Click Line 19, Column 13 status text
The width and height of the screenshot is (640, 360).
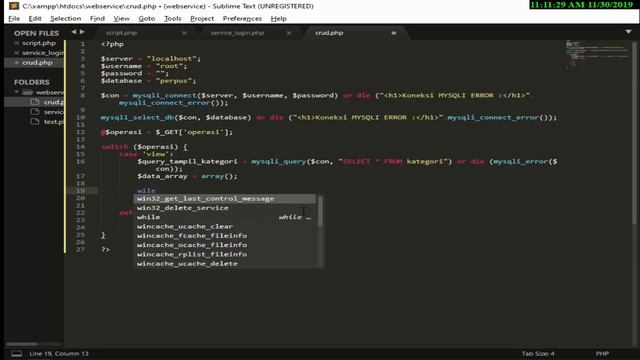click(59, 354)
